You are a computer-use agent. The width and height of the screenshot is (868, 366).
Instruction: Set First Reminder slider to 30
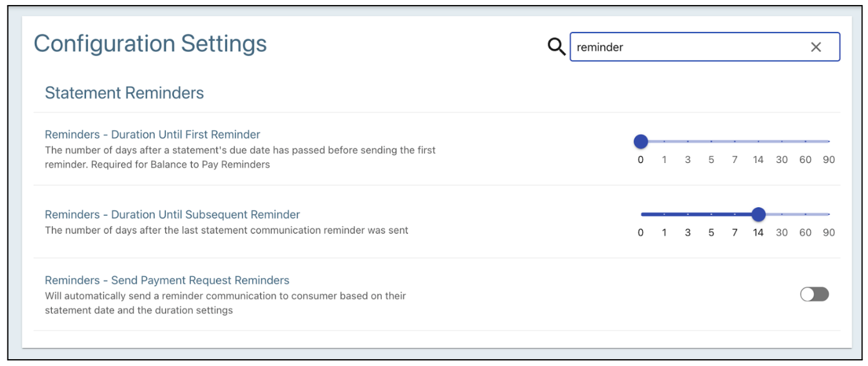click(x=782, y=142)
